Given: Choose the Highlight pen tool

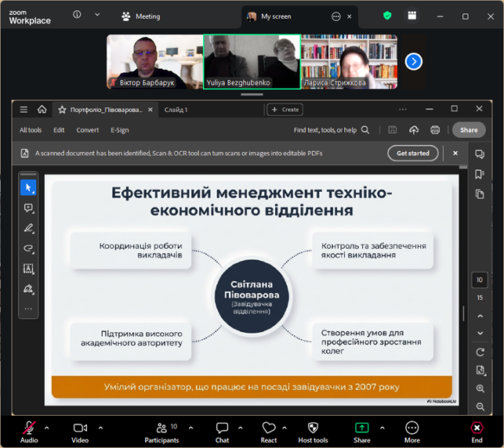Looking at the screenshot, I should point(28,228).
